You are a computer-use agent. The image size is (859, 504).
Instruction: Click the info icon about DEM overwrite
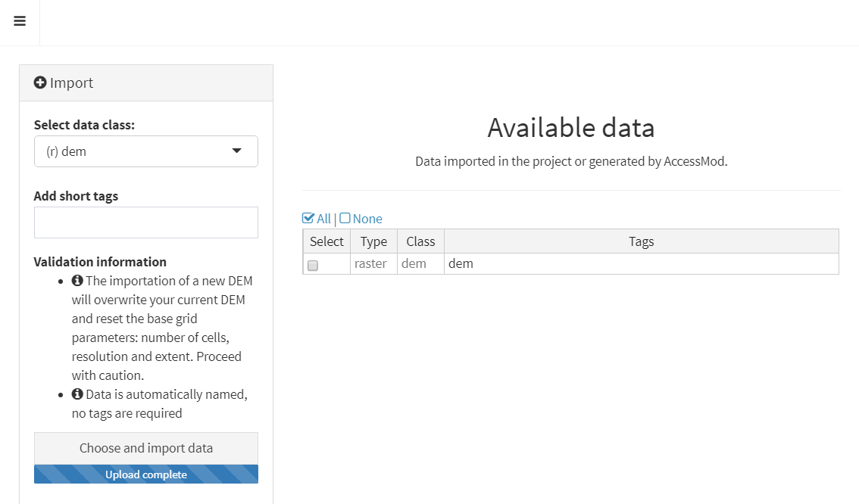click(x=77, y=281)
